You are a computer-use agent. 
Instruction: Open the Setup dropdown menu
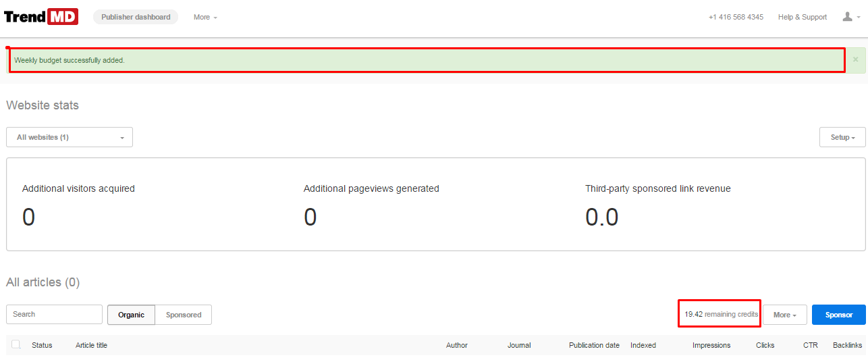842,137
